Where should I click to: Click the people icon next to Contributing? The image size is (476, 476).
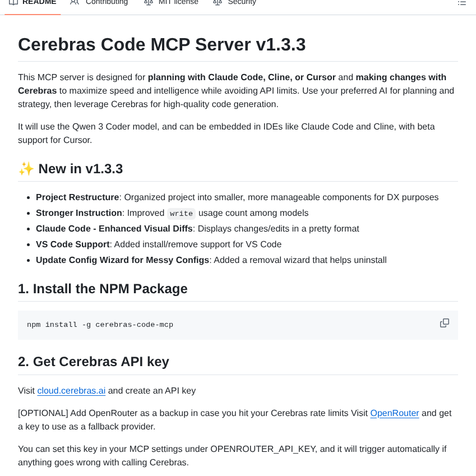[x=75, y=2]
